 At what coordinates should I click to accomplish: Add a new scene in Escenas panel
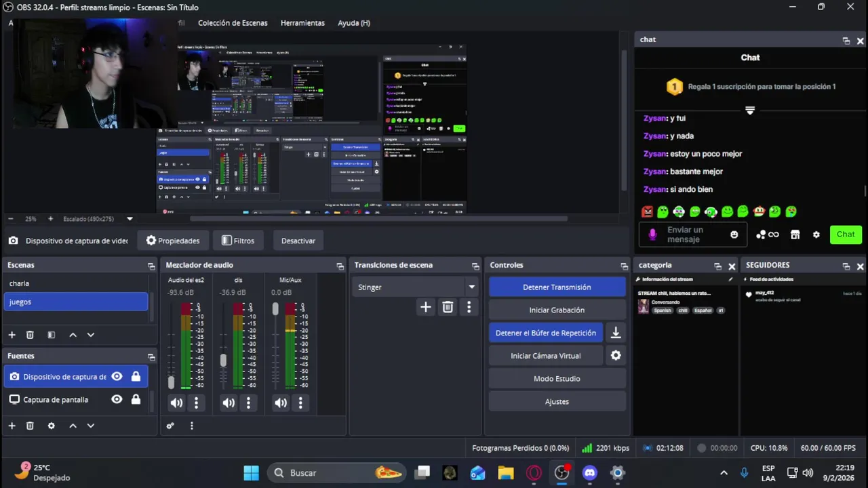click(x=12, y=335)
